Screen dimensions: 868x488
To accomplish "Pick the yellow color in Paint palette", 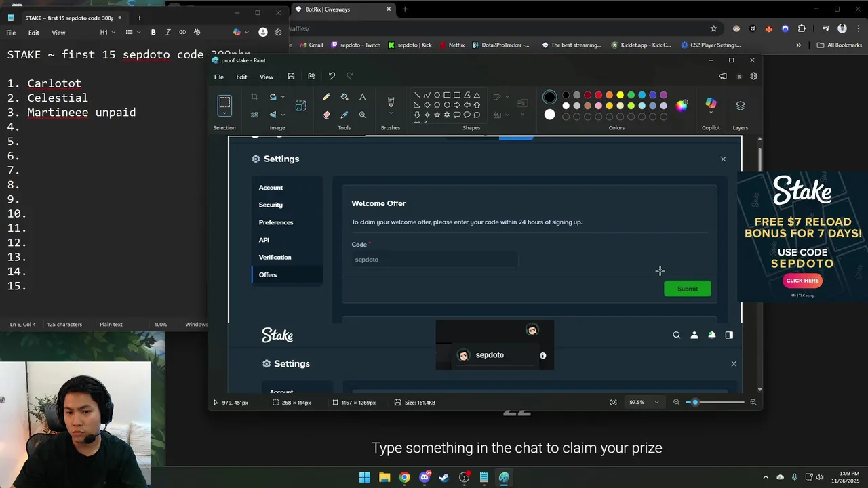I will pos(620,95).
